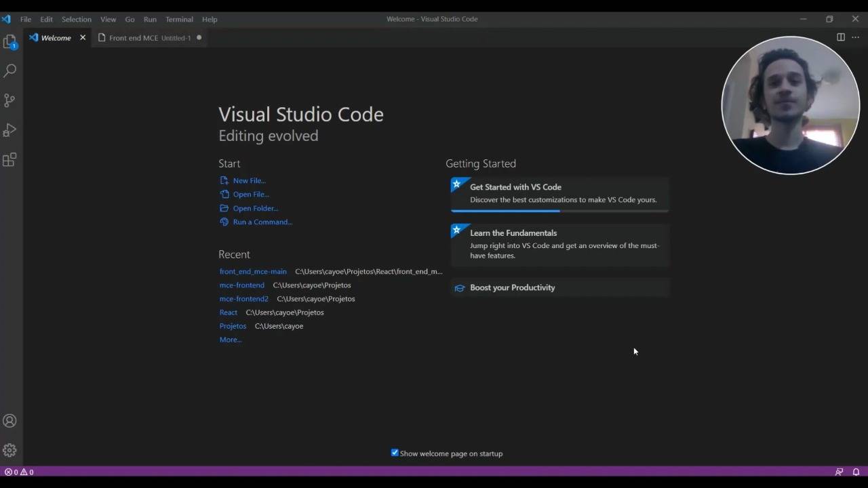This screenshot has height=488, width=868.
Task: Open the Manage gear icon
Action: (9, 450)
